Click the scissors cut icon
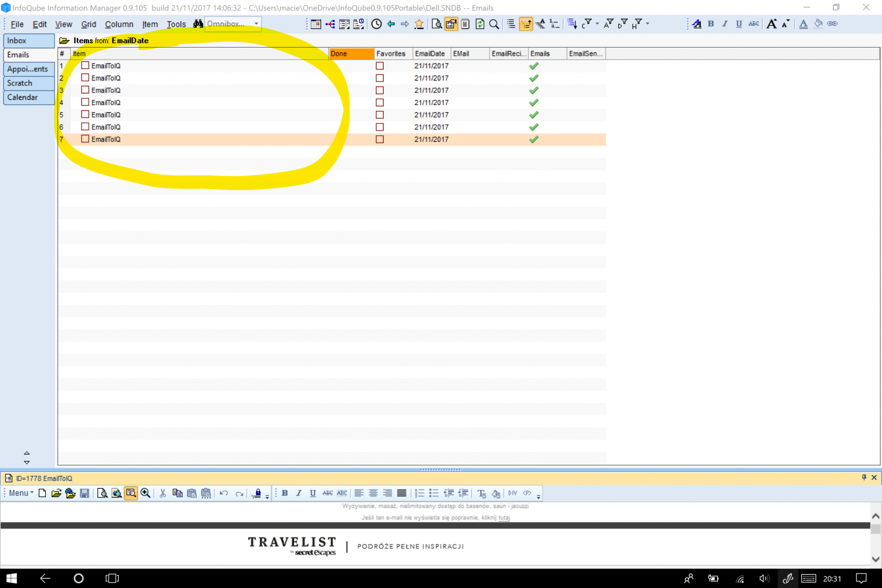Screen dimensions: 882x588 [163, 493]
